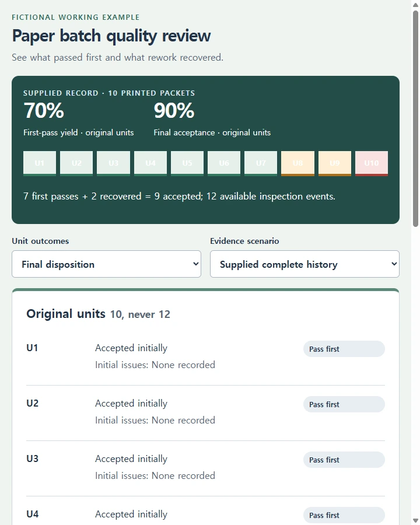Image resolution: width=420 pixels, height=525 pixels.
Task: Click the Pass first badge for U1
Action: (344, 349)
